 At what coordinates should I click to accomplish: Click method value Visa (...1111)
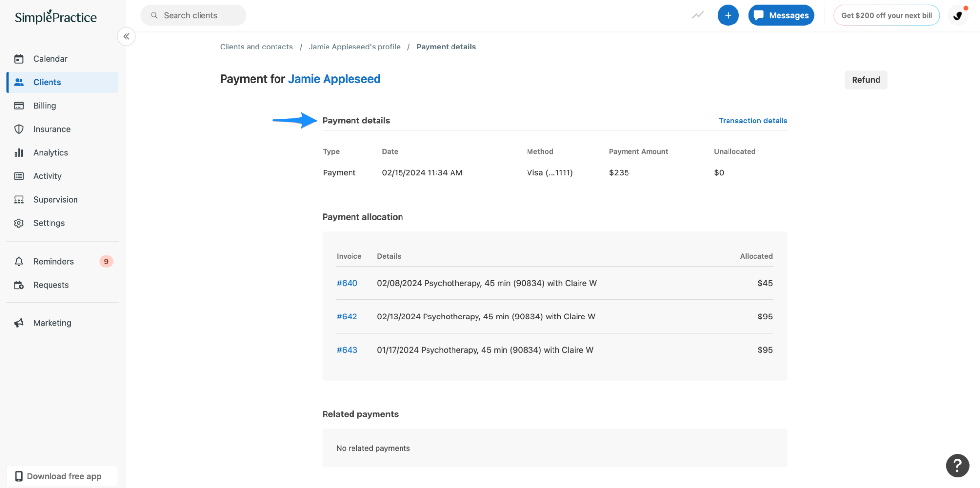coord(550,173)
